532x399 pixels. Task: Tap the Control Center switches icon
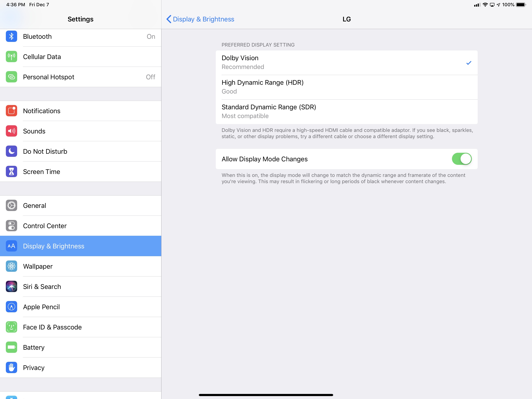point(11,226)
